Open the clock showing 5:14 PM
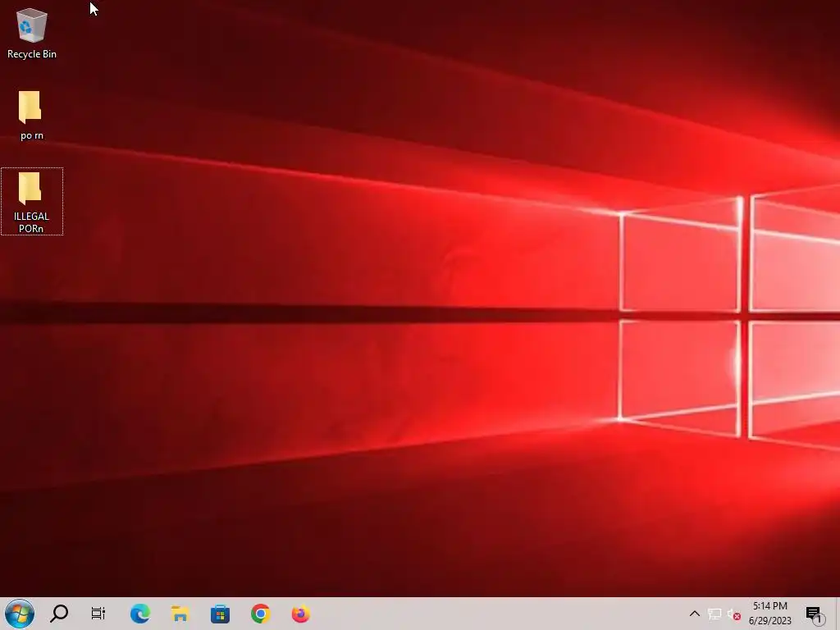Viewport: 840px width, 630px height. click(x=769, y=606)
